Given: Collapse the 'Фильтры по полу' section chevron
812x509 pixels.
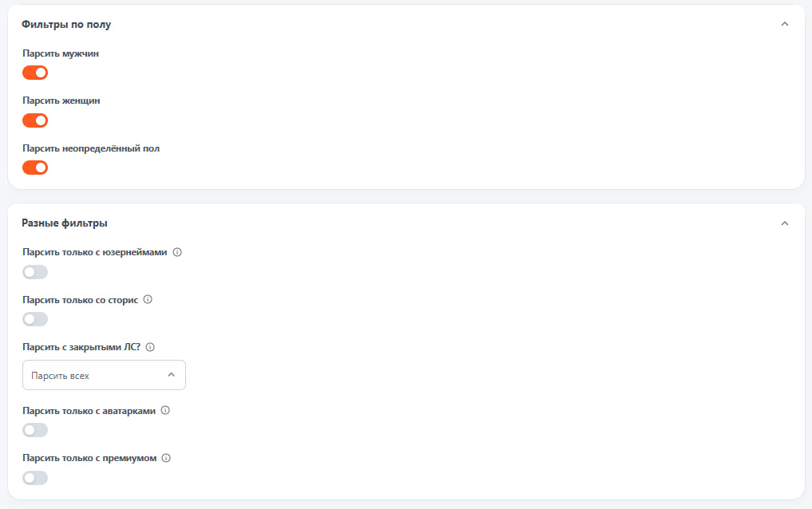Looking at the screenshot, I should coord(785,24).
